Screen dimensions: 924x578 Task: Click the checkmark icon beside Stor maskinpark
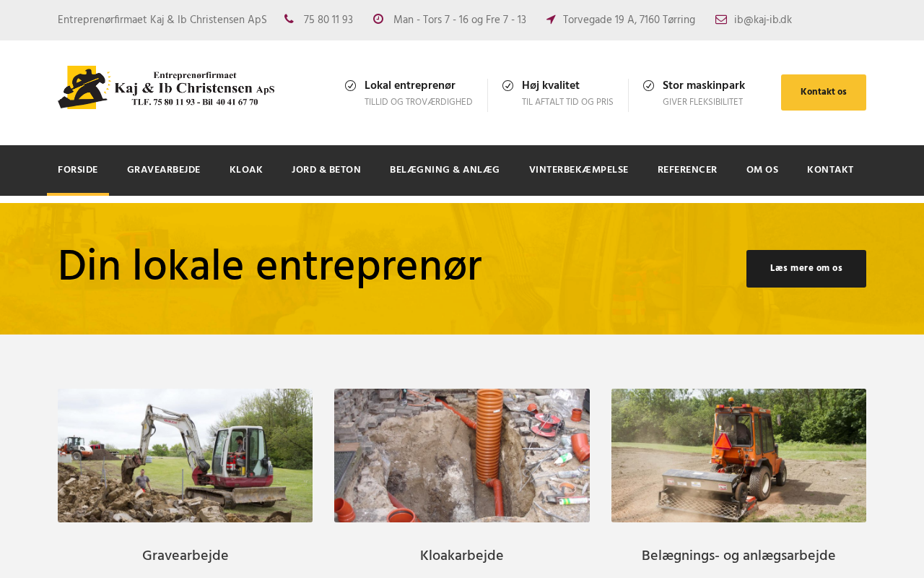point(649,85)
